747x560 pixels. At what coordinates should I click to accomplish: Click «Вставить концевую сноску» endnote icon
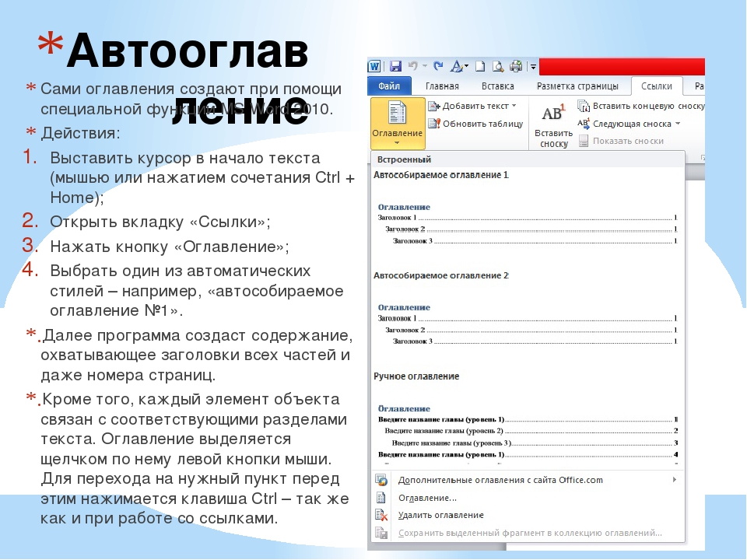[584, 105]
